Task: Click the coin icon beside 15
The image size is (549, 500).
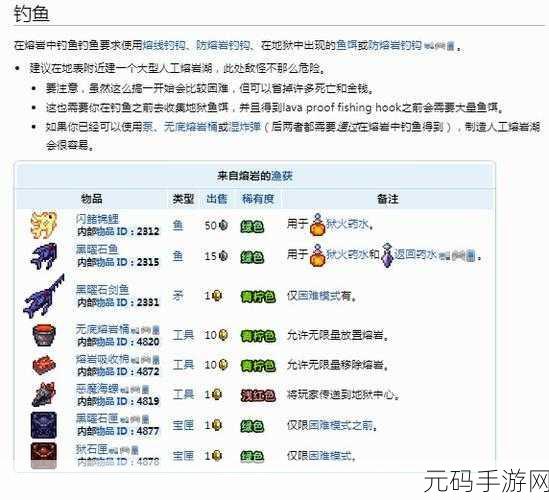Action: (223, 256)
